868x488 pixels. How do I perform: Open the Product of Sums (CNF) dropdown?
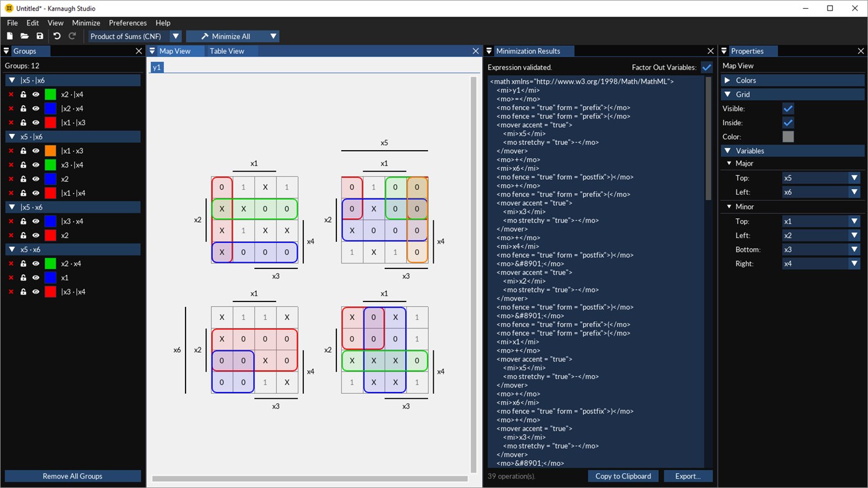(x=176, y=36)
